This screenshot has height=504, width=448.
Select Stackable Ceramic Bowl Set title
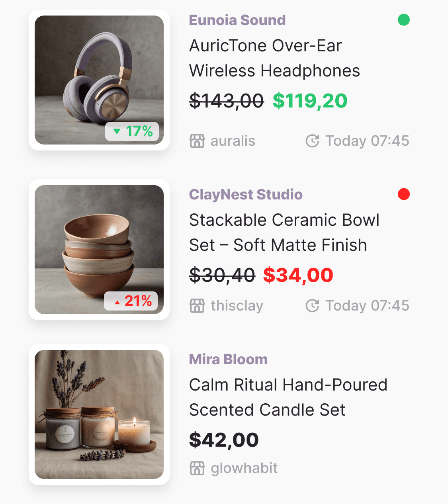point(284,232)
